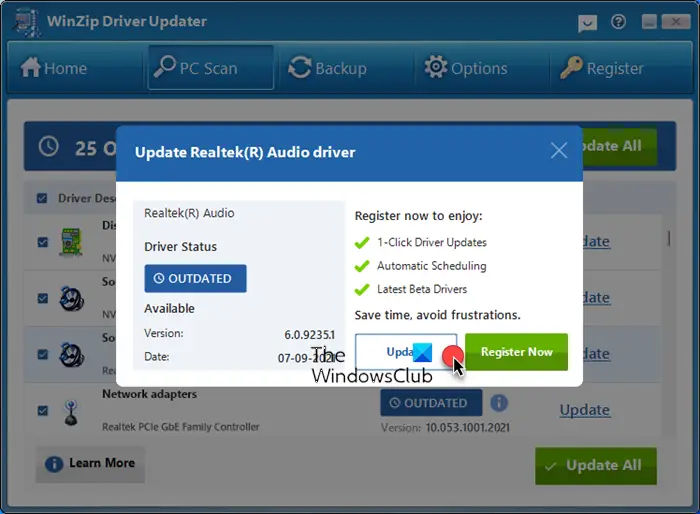Open the feedback message icon in title bar

tap(587, 22)
